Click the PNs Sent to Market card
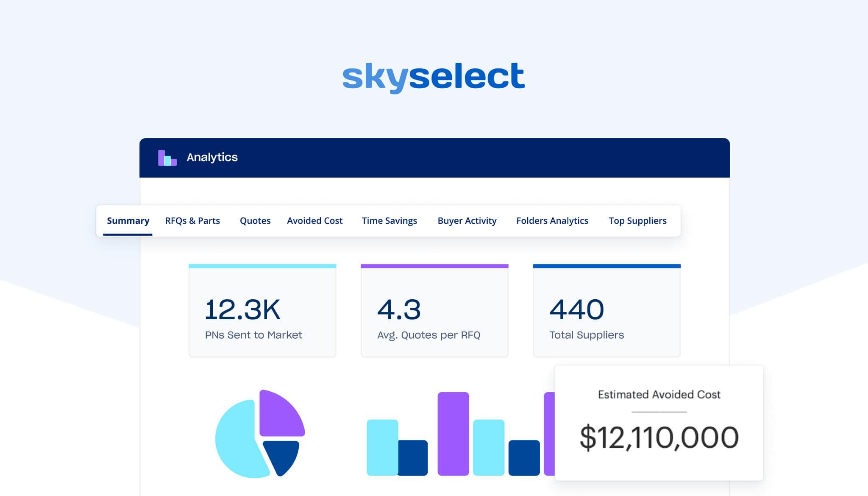 (262, 312)
